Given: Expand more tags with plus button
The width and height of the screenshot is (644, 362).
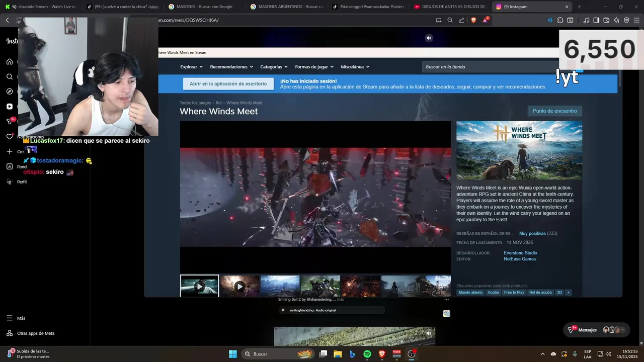Looking at the screenshot, I should pyautogui.click(x=568, y=292).
